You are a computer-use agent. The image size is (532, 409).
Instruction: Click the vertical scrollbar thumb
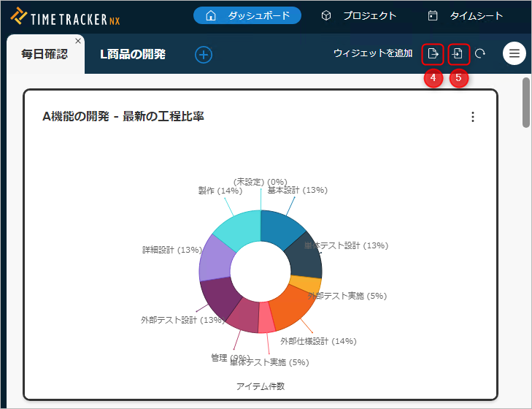pyautogui.click(x=526, y=102)
